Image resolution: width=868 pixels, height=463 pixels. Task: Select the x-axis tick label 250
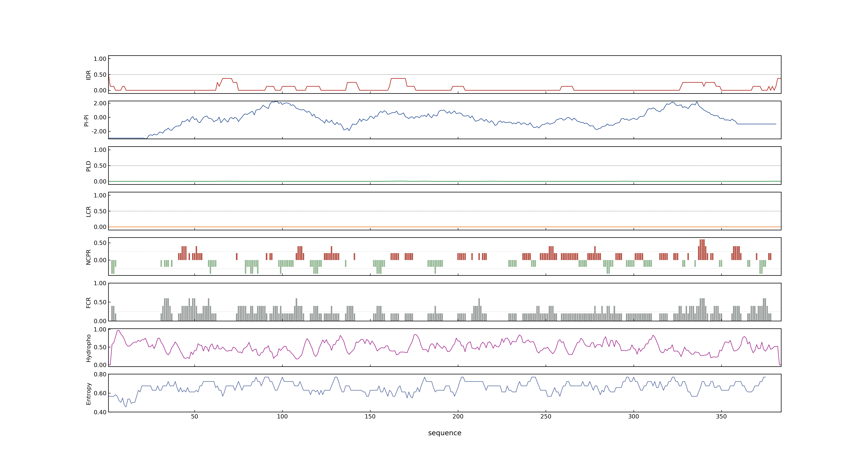coord(546,416)
